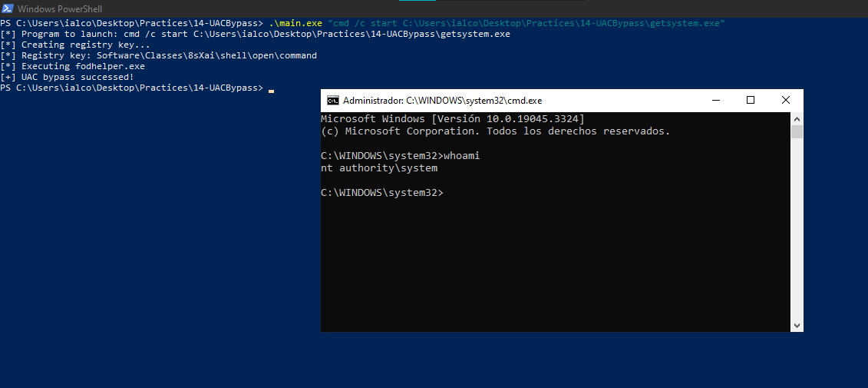Click the '[+] UAC bypass successed!' line
Viewport: 868px width, 388px height.
tap(67, 77)
